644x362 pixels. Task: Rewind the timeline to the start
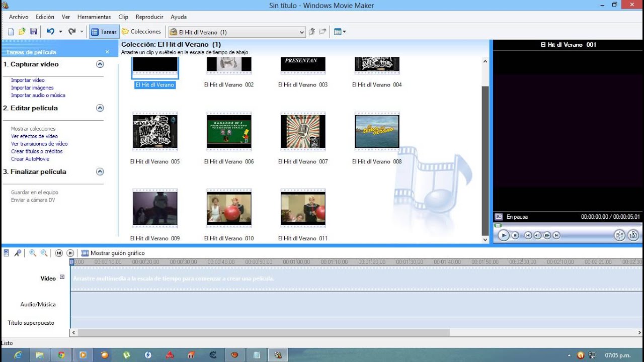tap(59, 253)
